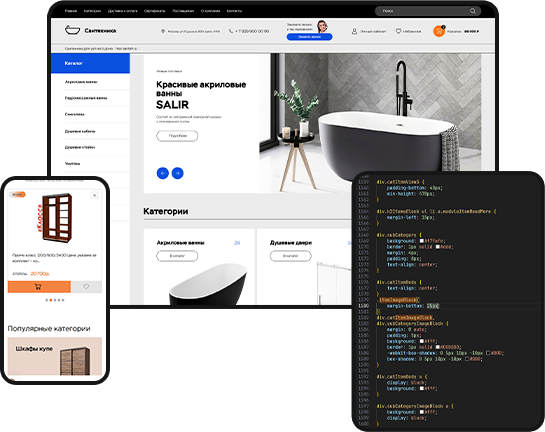The height and width of the screenshot is (432, 545).
Task: Tap the zoom icon on phone product card
Action: (95, 195)
